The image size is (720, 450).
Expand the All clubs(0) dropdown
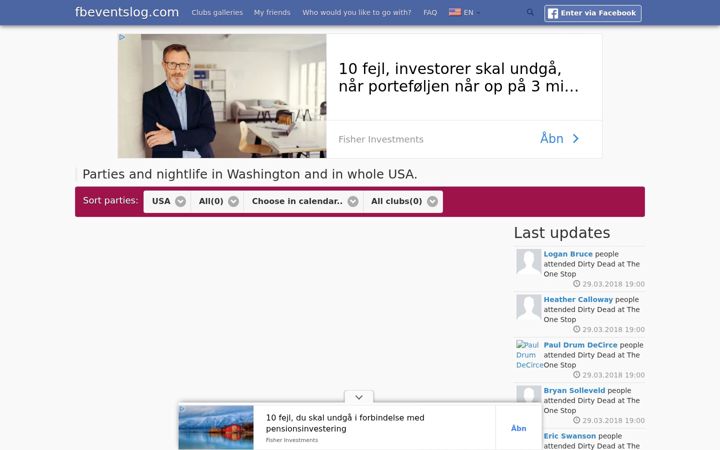pos(403,202)
